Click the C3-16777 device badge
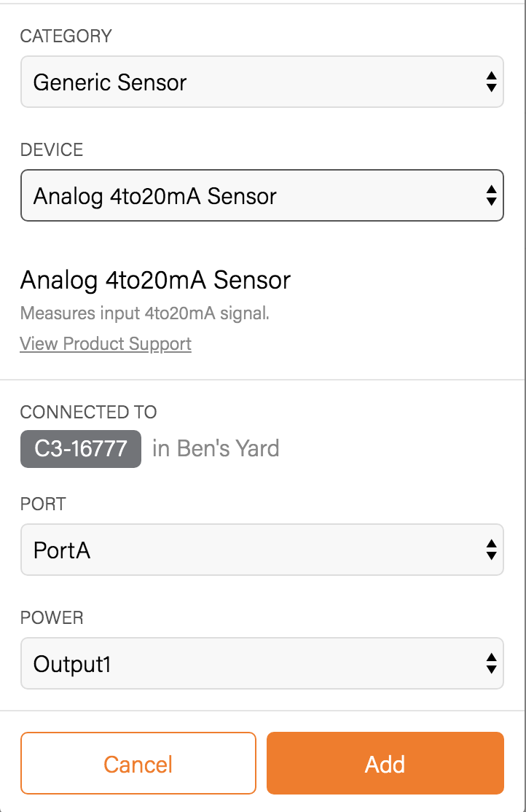526x812 pixels. [81, 448]
